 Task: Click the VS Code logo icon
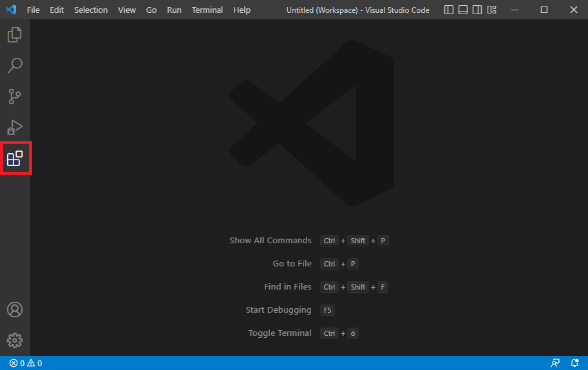[x=11, y=10]
